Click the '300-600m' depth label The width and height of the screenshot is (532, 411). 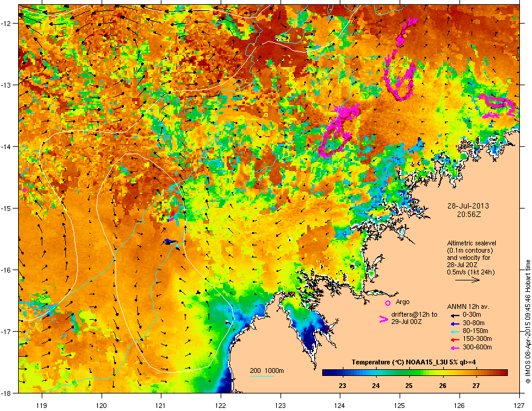477,348
